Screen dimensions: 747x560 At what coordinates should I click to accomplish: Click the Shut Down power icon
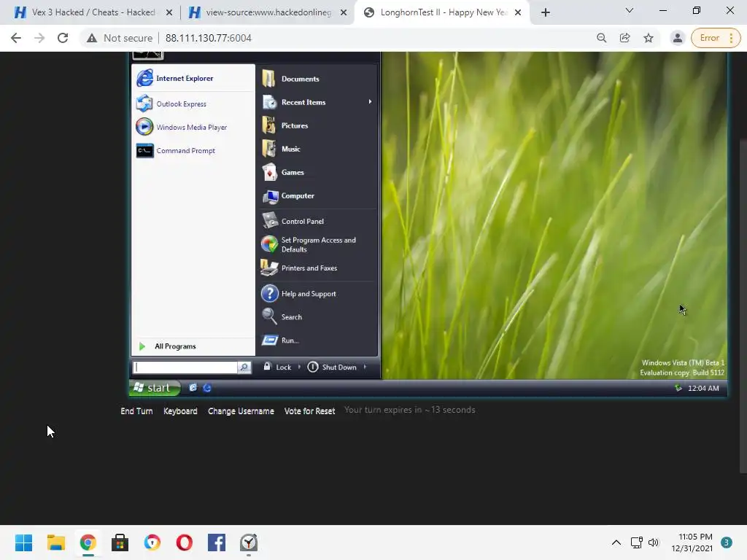(312, 367)
